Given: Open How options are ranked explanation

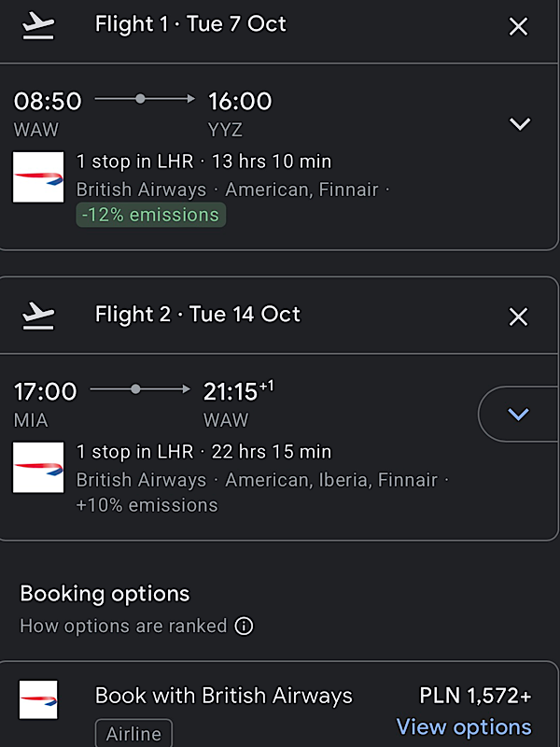Looking at the screenshot, I should 123,626.
